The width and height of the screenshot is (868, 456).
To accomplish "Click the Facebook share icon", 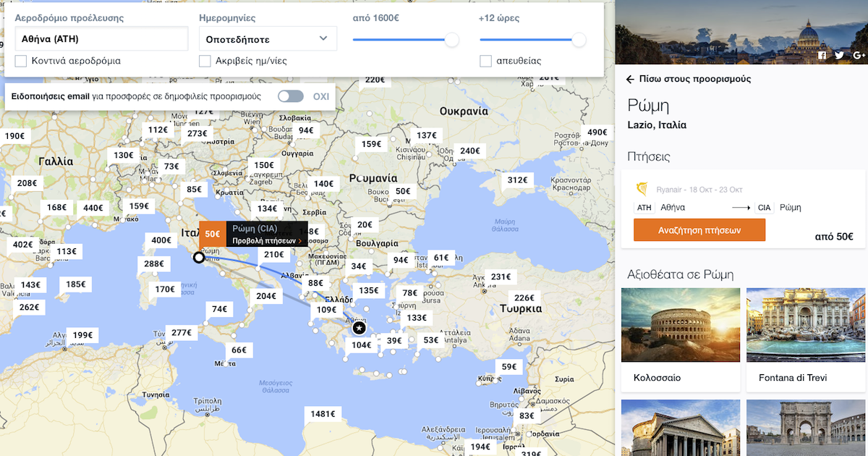I will click(x=822, y=56).
